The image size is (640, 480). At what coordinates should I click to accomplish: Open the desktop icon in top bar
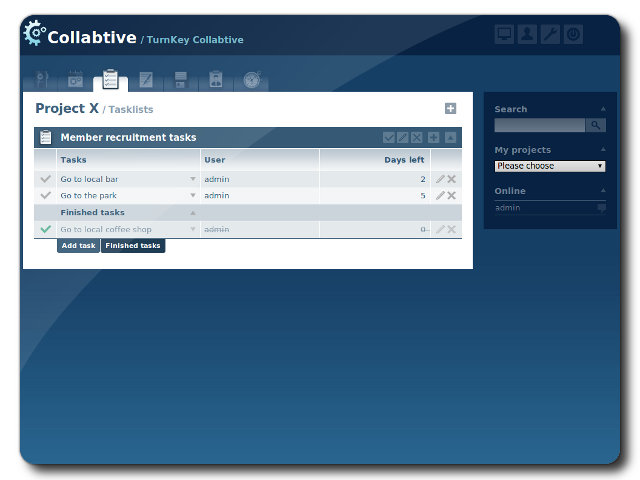[x=504, y=35]
